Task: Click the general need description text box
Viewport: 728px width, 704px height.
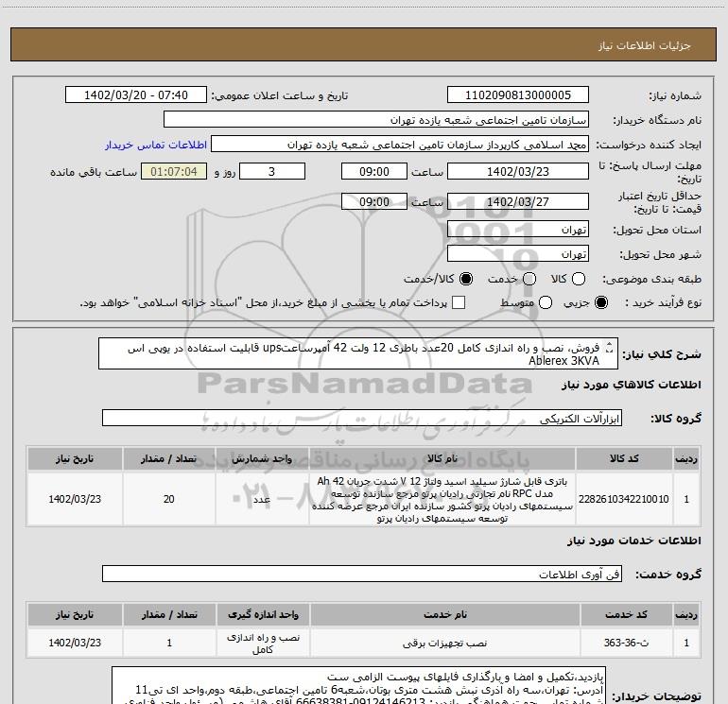Action: 358,354
